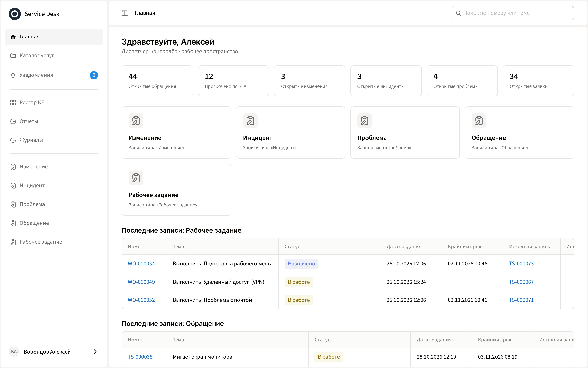Click clipboard icon on Изменение card
This screenshot has width=588, height=368.
point(136,120)
